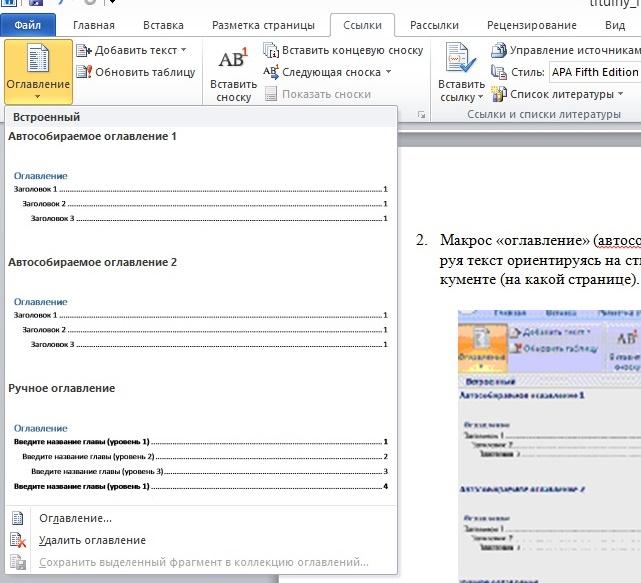Click the Вставить концевую сноску icon

271,50
